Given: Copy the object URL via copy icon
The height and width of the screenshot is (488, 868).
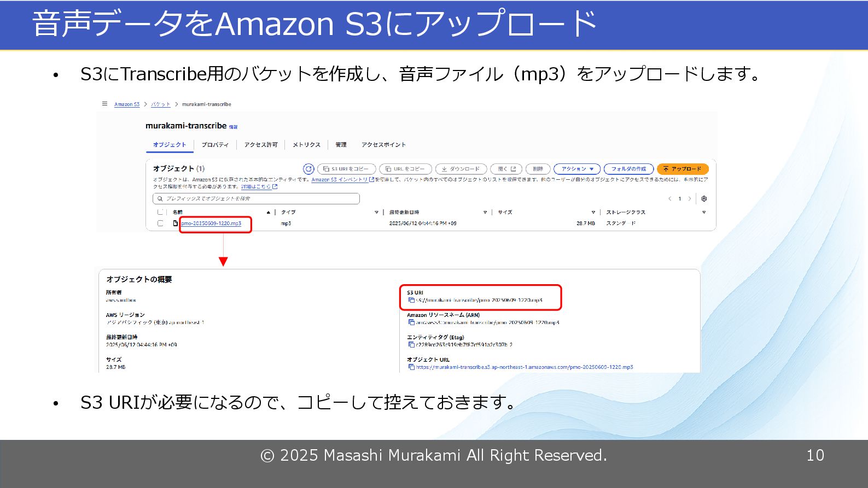Looking at the screenshot, I should point(411,367).
